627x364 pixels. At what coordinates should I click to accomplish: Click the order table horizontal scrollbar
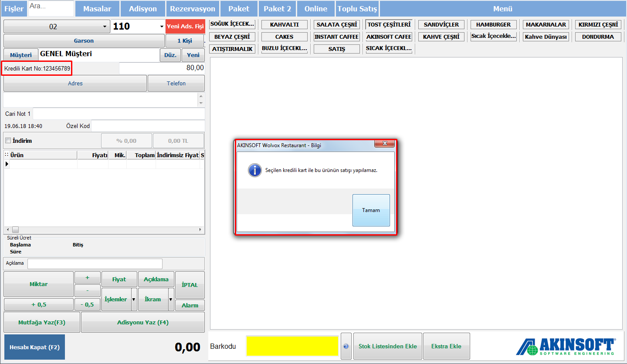(104, 229)
